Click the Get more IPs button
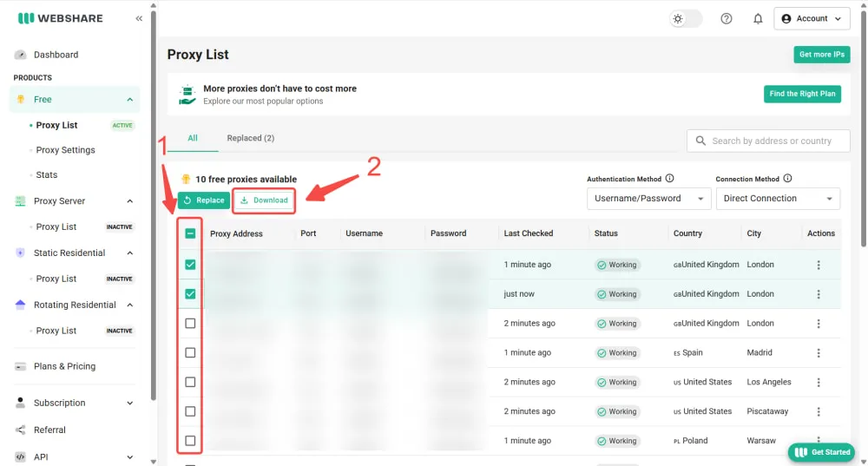868x466 pixels. click(821, 55)
